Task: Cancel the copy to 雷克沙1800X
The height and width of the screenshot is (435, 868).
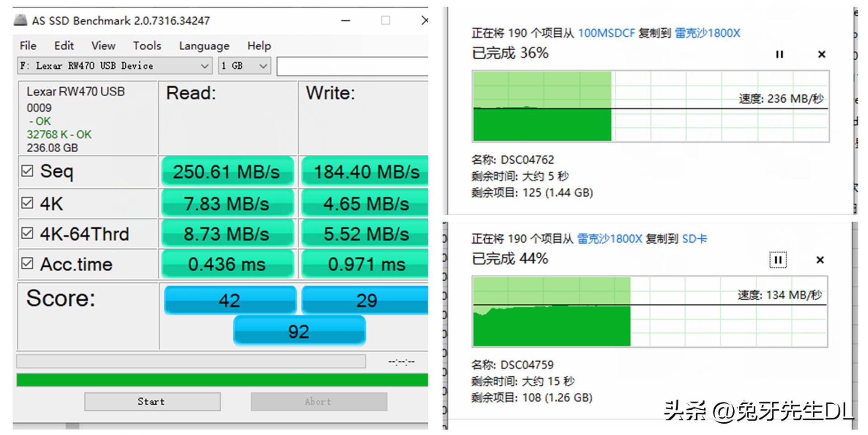Action: click(821, 55)
